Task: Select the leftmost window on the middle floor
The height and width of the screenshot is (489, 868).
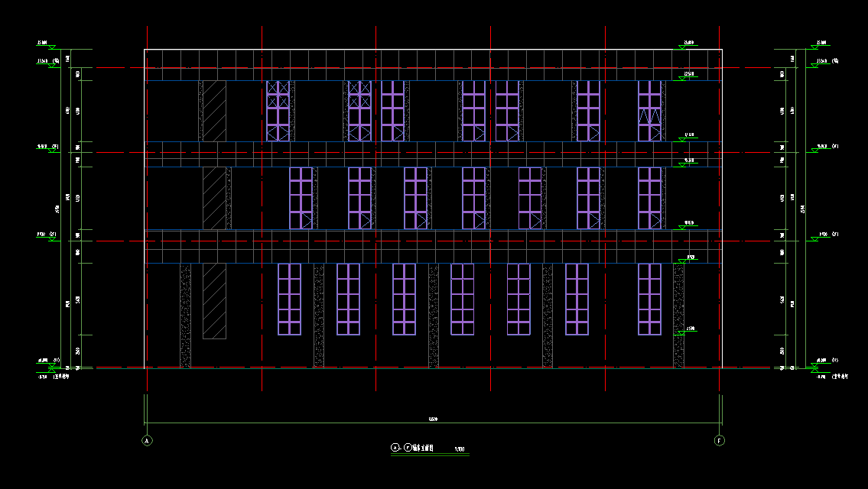Action: click(301, 199)
